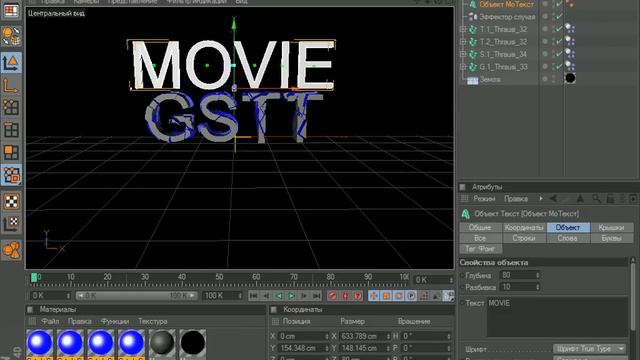Screen dimensions: 640x360
Task: Click the orange spheres icon in left toolbar
Action: [11, 250]
